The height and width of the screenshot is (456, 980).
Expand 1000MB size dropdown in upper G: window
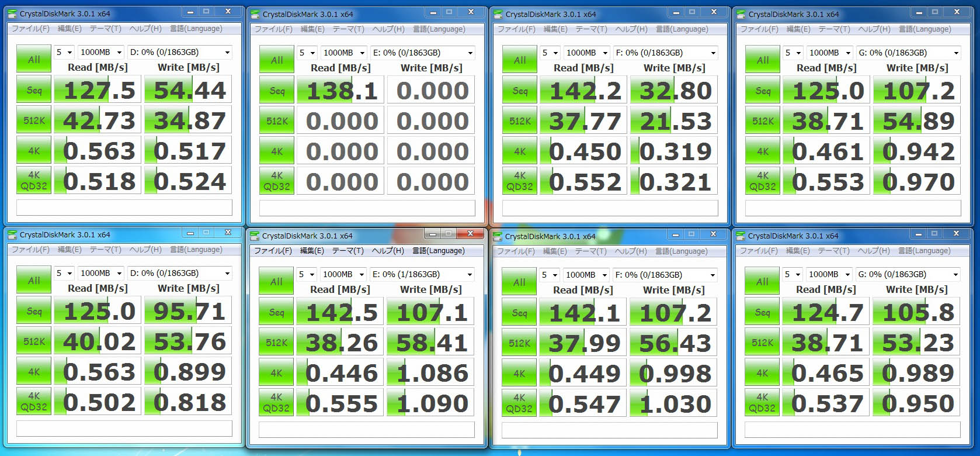[830, 53]
